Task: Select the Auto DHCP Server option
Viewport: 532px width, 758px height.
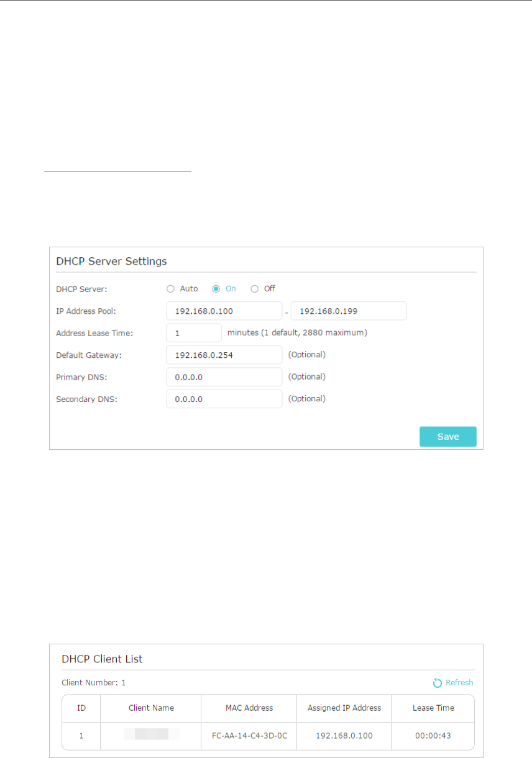Action: click(x=170, y=288)
